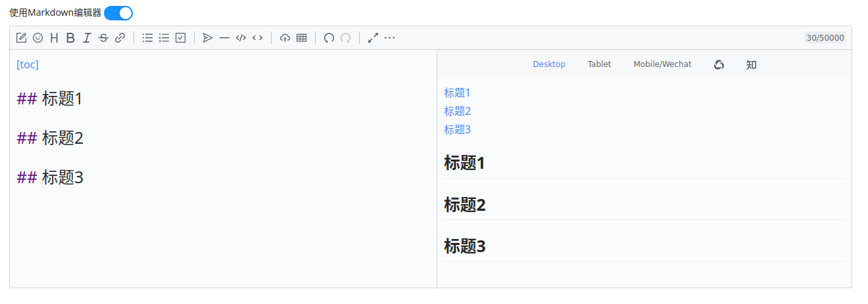Switch preview to Tablet mode
Viewport: 868px width, 304px height.
click(x=599, y=64)
